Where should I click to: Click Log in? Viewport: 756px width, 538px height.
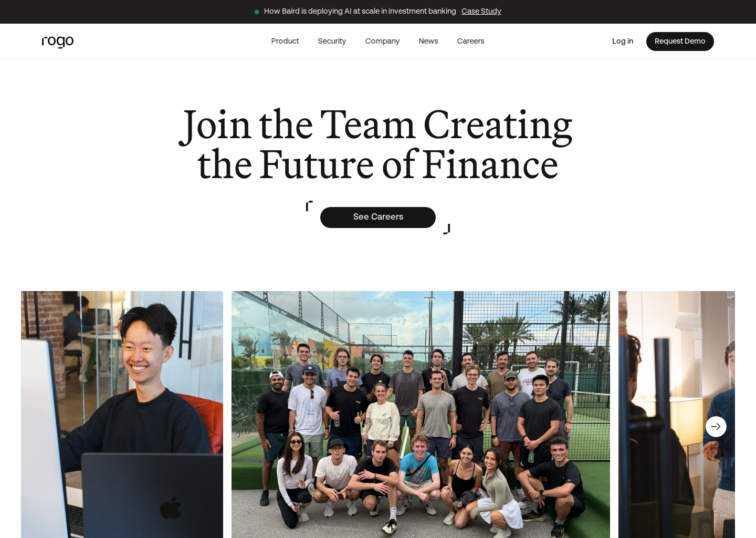coord(623,41)
